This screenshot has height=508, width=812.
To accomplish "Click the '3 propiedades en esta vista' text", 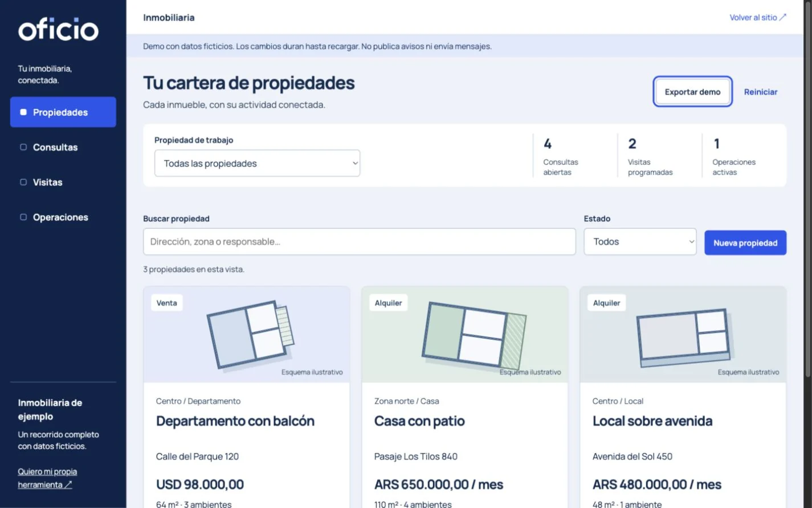I will (x=194, y=269).
